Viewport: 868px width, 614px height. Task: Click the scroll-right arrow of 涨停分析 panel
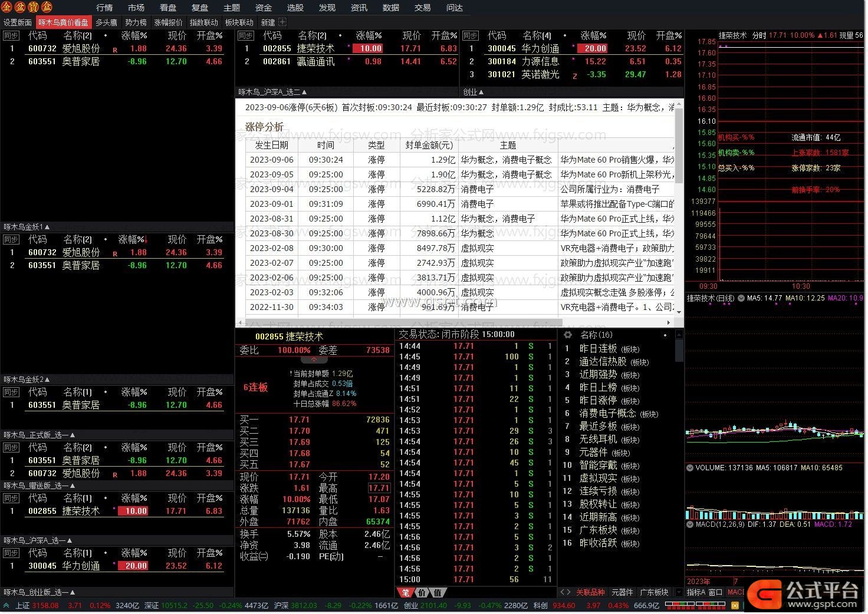click(x=668, y=322)
